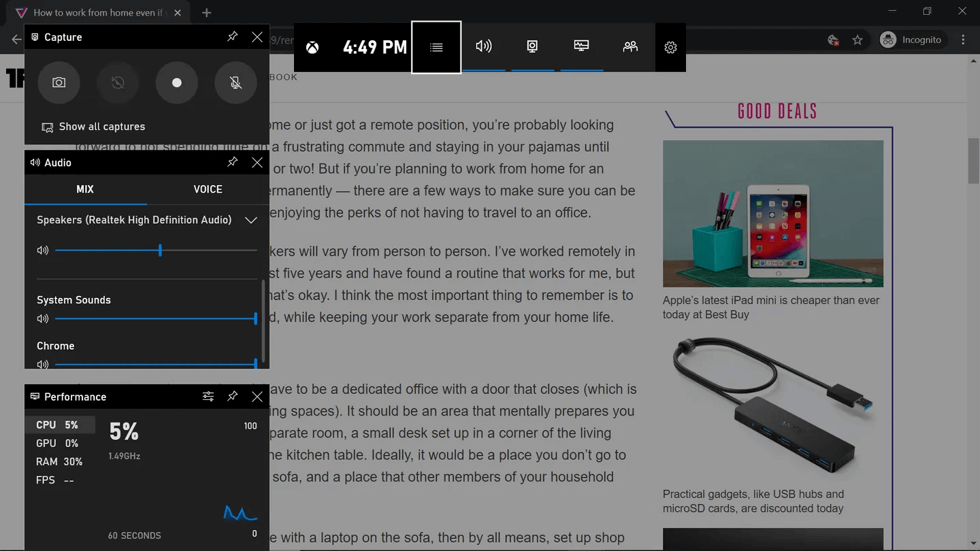Expand the Speakers output device dropdown
The height and width of the screenshot is (551, 980).
251,220
